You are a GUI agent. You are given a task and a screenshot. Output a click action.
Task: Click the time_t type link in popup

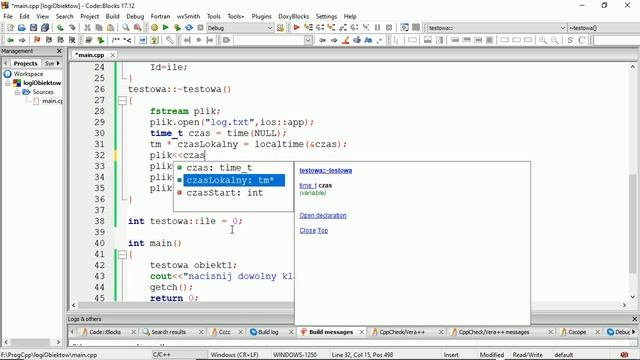[x=308, y=185]
